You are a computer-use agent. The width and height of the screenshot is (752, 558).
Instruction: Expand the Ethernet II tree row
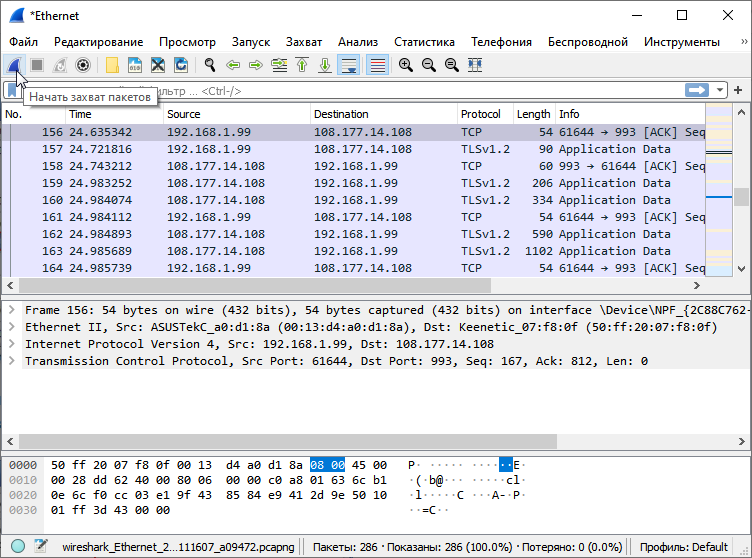(11, 327)
